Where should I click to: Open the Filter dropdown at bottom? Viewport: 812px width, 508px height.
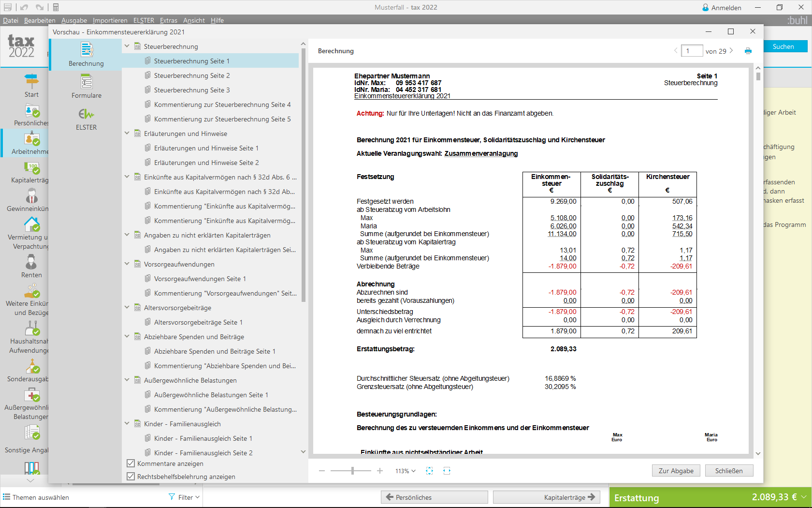coord(184,497)
